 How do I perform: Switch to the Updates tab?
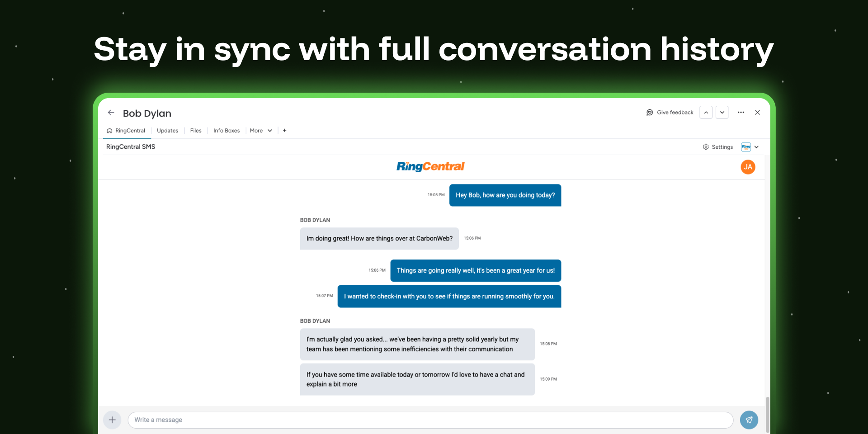167,131
